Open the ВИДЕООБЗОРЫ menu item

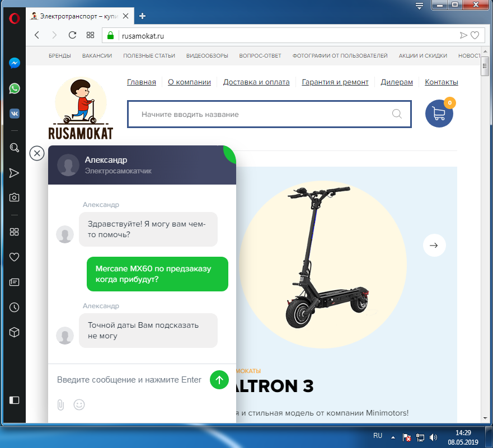point(207,56)
